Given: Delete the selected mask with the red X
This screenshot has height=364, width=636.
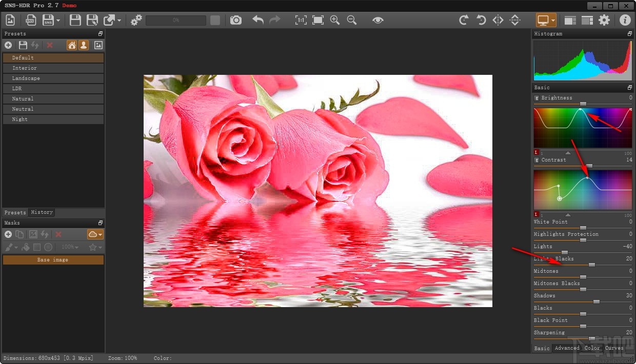Looking at the screenshot, I should click(58, 234).
